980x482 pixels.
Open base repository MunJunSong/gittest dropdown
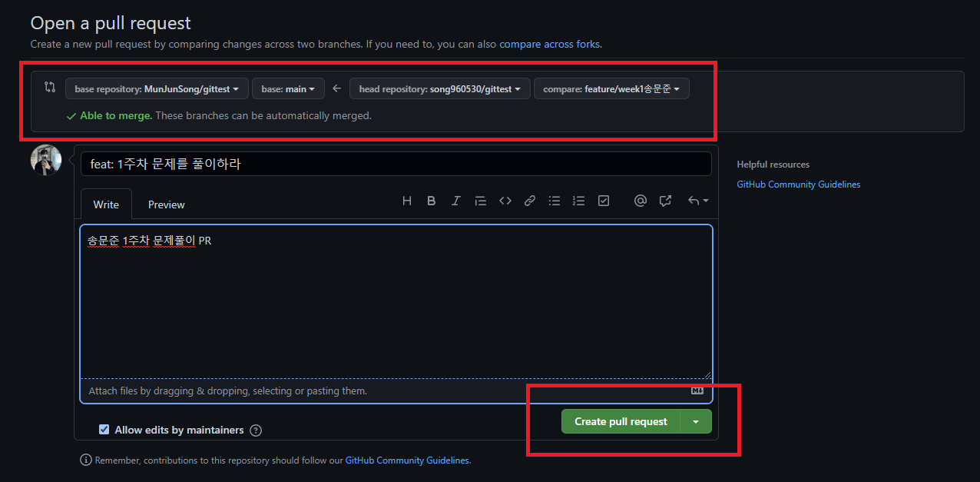(157, 89)
